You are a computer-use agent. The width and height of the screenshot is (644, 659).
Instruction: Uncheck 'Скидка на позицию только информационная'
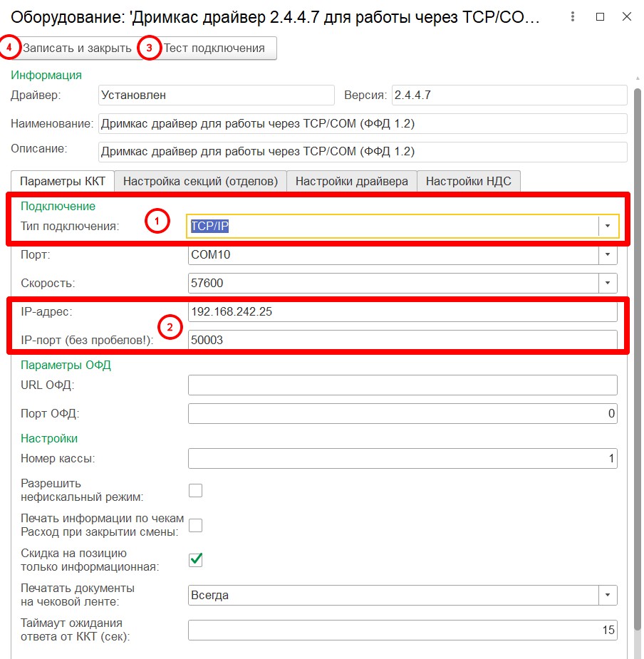[195, 560]
